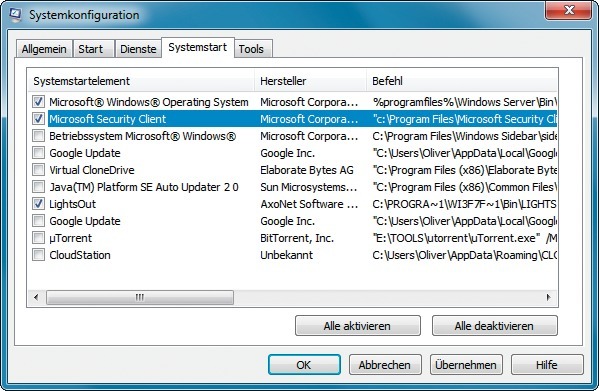
Task: Click the Windows Sidebar command path
Action: pyautogui.click(x=465, y=136)
